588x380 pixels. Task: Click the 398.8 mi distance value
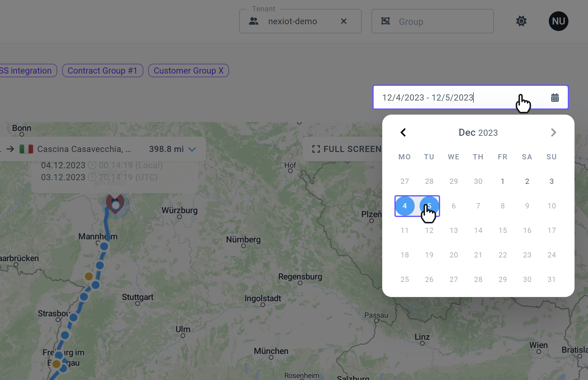[x=166, y=149]
